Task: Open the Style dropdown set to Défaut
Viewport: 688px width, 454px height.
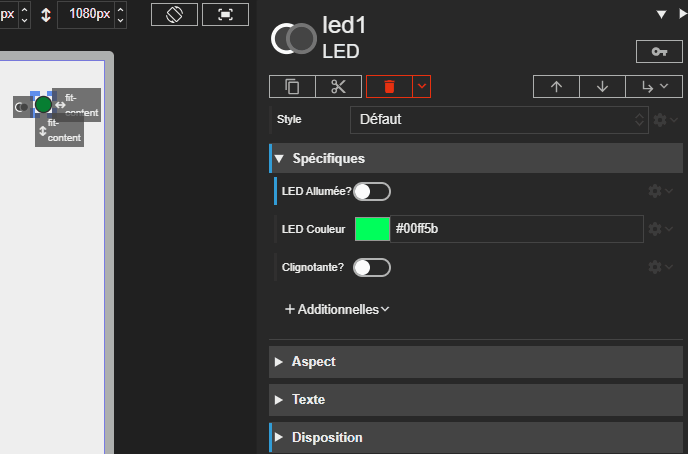Action: coord(499,119)
